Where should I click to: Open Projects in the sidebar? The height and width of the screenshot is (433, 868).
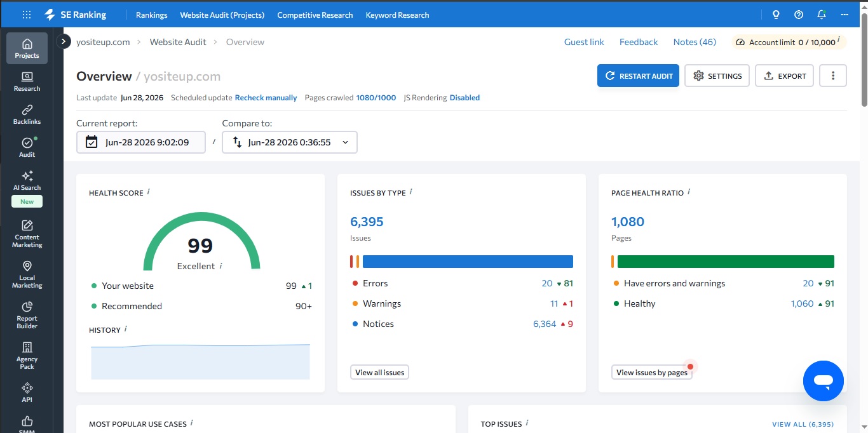[x=27, y=48]
